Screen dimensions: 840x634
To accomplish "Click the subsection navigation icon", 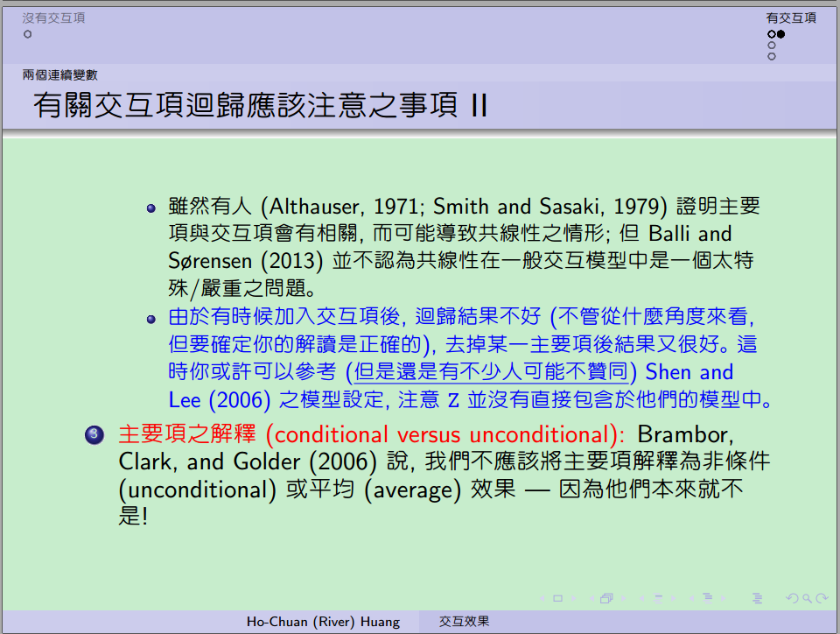I will 658,598.
